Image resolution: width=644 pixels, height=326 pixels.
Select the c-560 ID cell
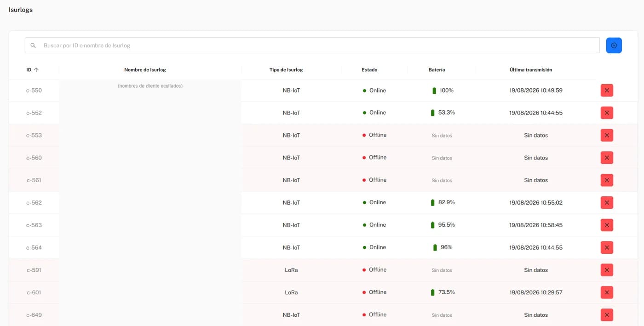point(34,158)
